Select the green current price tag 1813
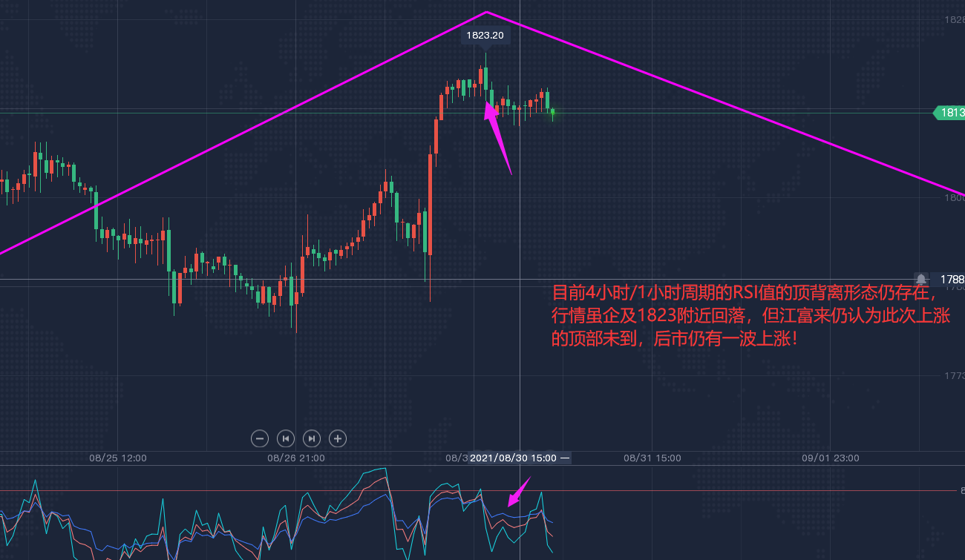 [x=949, y=113]
